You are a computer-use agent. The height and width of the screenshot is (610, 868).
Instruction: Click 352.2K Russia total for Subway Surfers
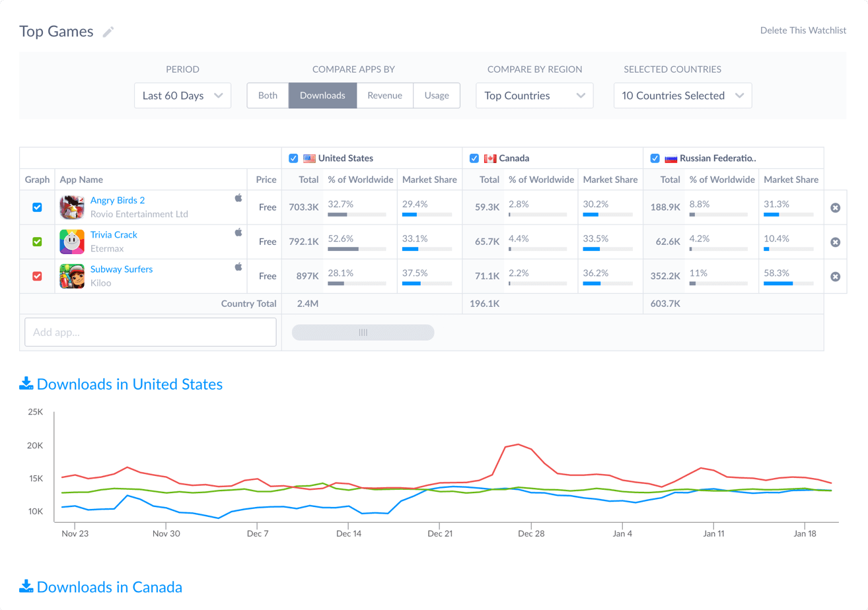tap(667, 276)
